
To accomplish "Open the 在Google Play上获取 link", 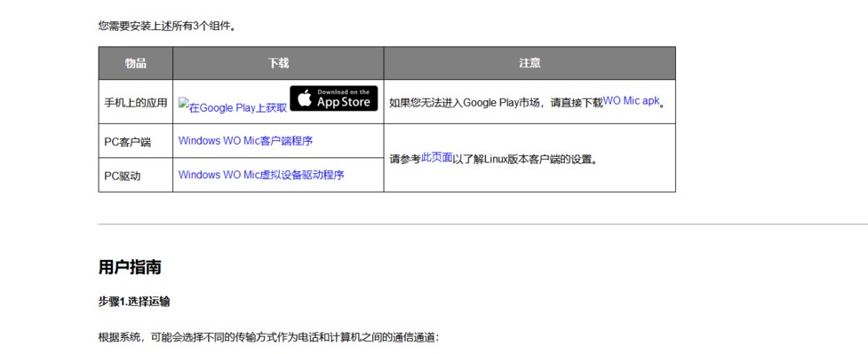I will click(x=233, y=106).
